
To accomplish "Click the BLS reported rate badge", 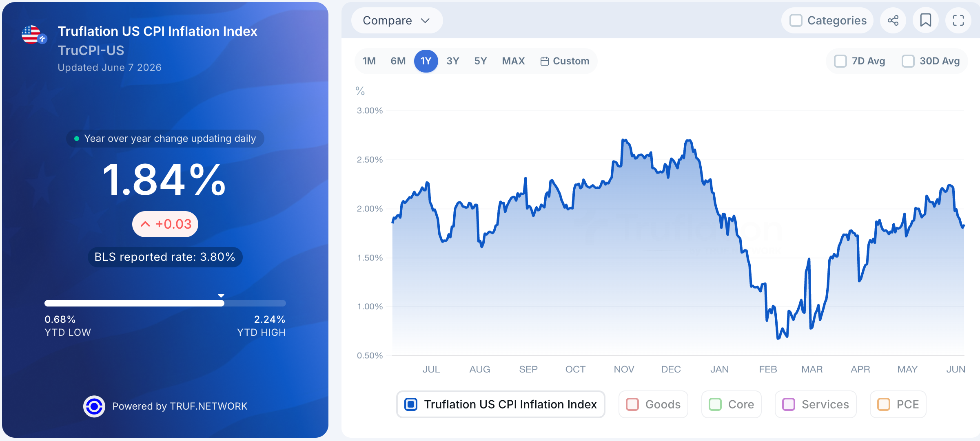I will pos(165,257).
